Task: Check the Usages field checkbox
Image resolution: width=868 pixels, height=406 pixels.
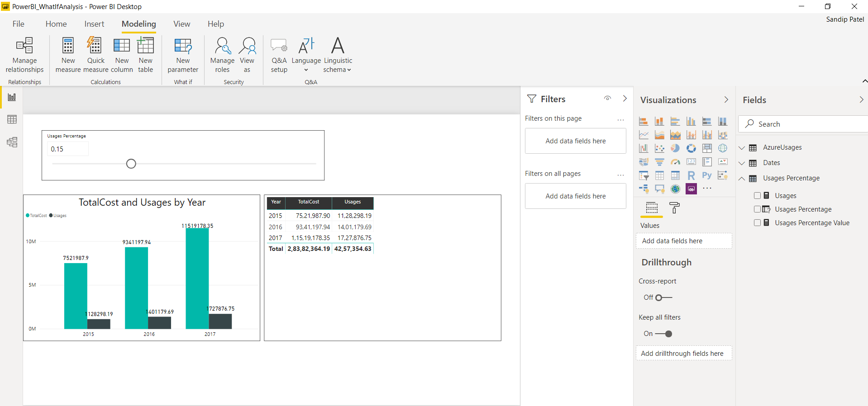Action: point(757,195)
